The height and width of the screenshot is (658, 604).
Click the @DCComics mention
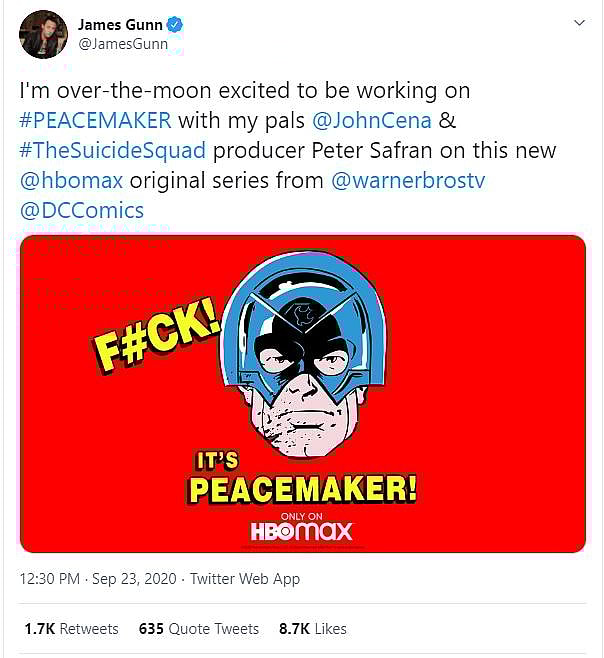[x=82, y=210]
